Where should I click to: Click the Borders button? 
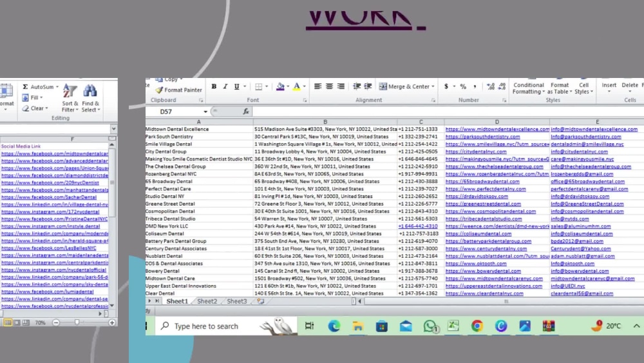point(258,86)
